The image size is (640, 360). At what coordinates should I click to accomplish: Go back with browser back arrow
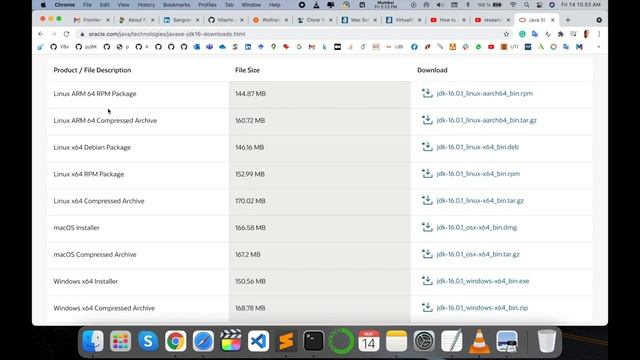(40, 34)
